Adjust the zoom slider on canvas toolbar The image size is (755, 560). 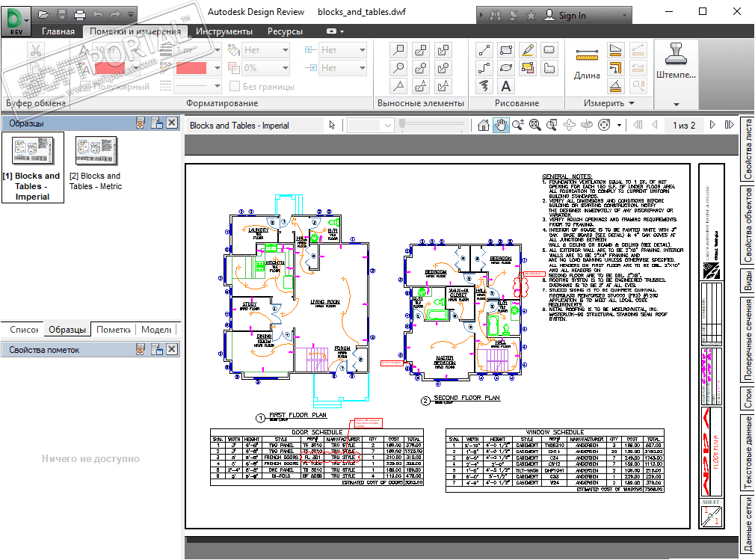coord(402,125)
